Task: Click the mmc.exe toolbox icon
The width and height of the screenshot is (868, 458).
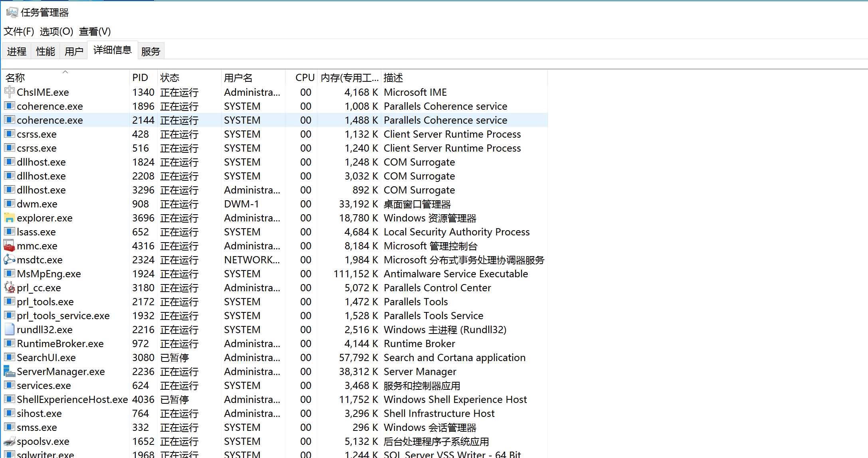Action: pos(9,246)
